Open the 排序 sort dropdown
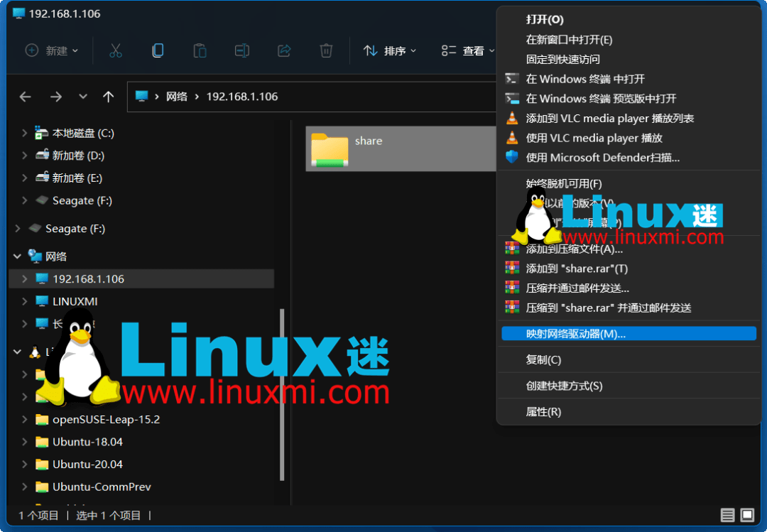This screenshot has width=767, height=532. [390, 50]
